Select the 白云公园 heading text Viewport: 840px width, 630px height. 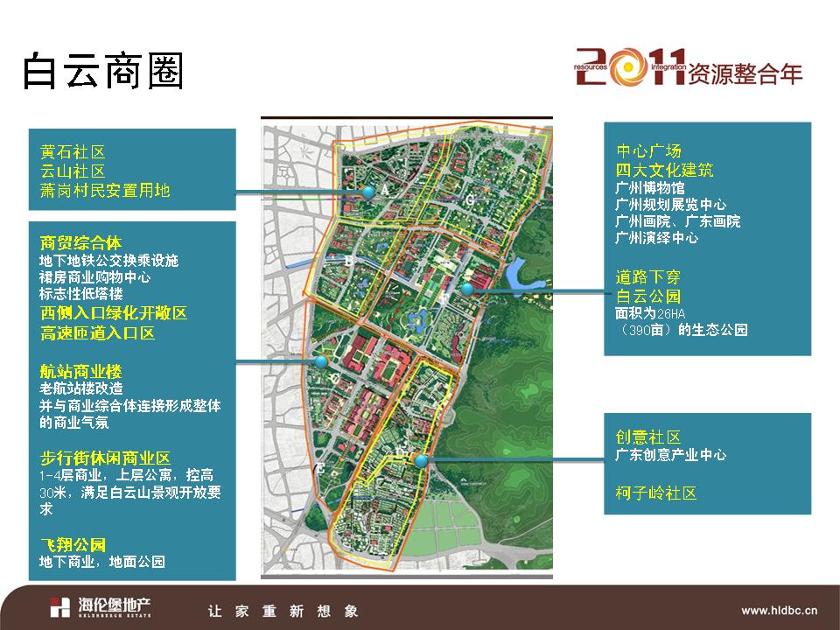click(648, 296)
